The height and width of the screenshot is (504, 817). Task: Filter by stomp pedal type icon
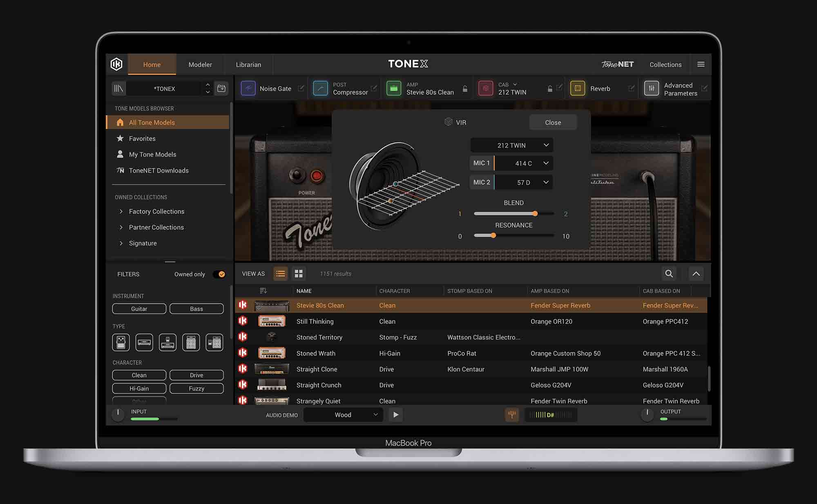tap(121, 342)
